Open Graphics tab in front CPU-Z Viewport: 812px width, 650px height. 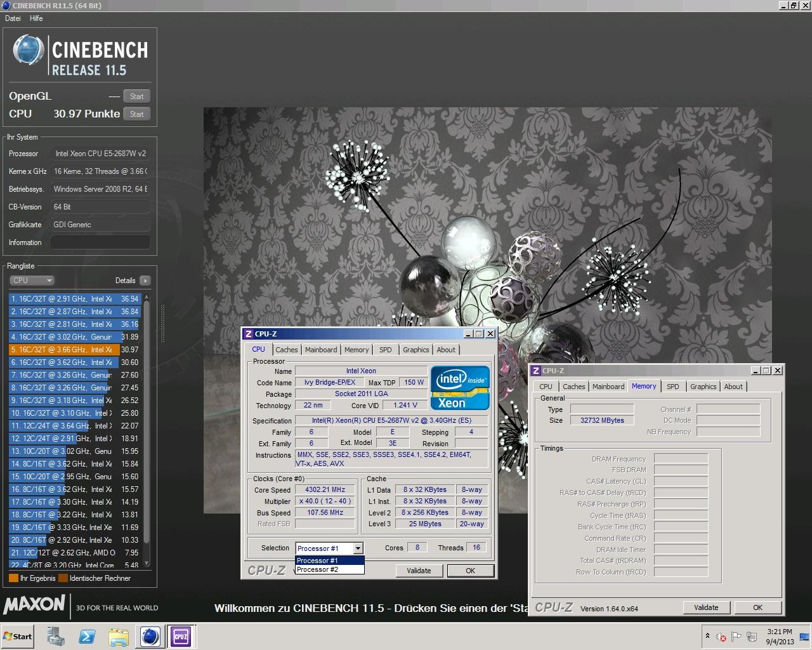pyautogui.click(x=416, y=350)
